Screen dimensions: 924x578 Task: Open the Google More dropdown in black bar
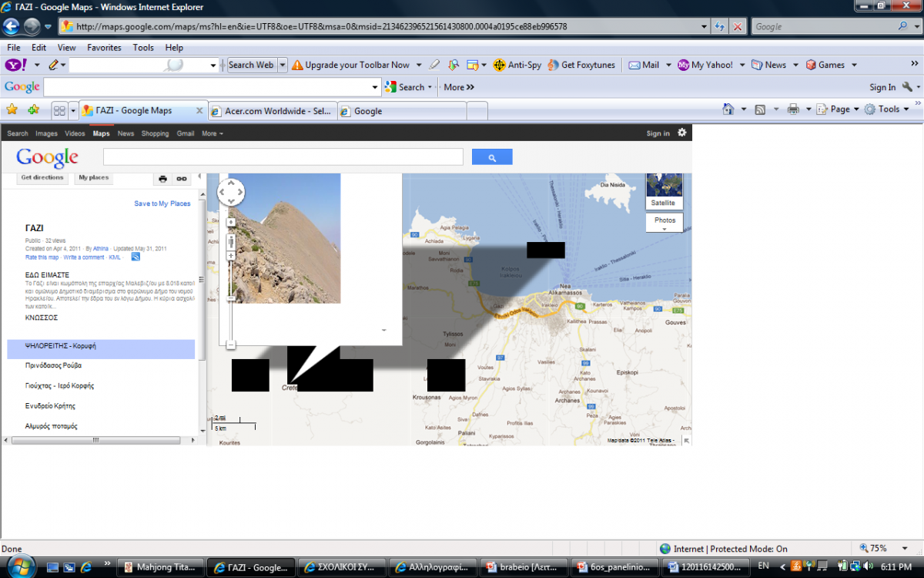tap(213, 133)
